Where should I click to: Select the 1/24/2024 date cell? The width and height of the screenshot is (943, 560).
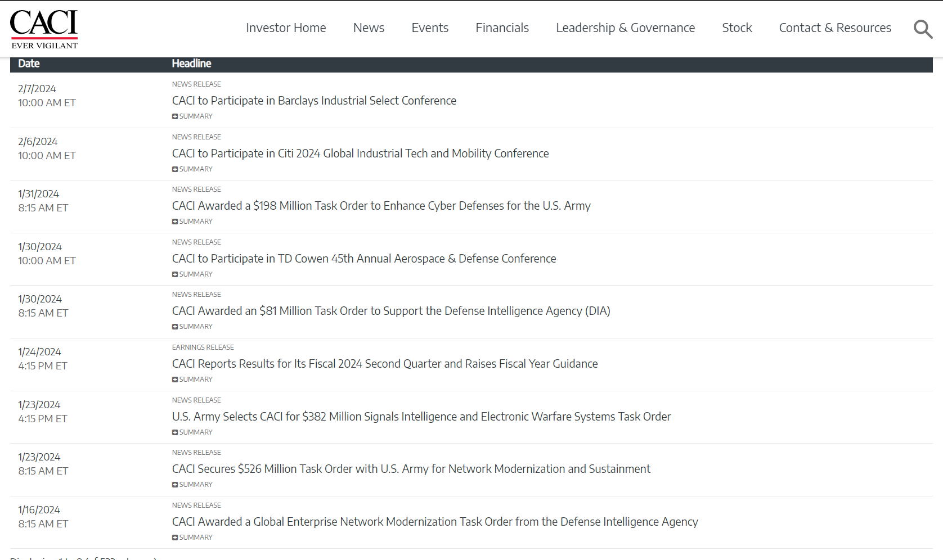39,352
